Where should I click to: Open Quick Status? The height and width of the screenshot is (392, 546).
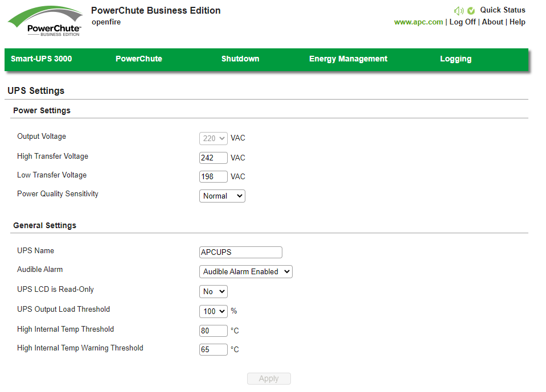point(503,10)
